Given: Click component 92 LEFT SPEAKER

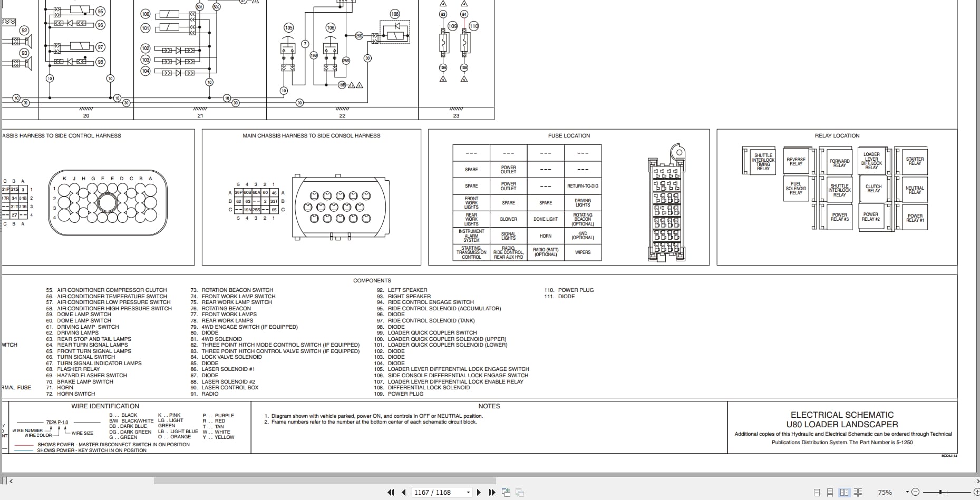Looking at the screenshot, I should coord(402,290).
